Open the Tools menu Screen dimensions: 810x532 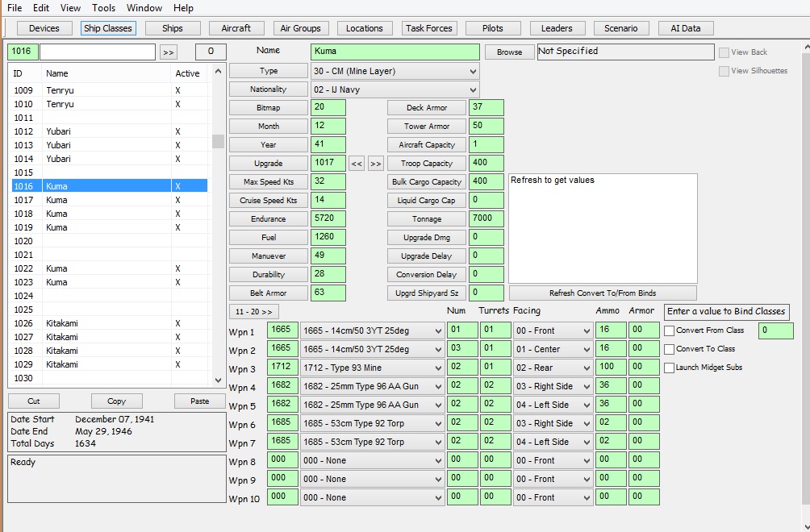point(103,8)
